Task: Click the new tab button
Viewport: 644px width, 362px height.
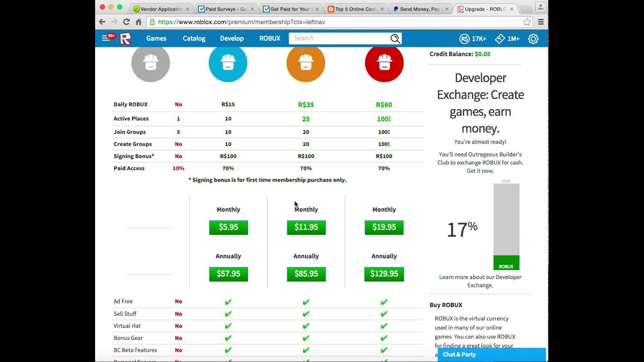Action: (x=525, y=9)
